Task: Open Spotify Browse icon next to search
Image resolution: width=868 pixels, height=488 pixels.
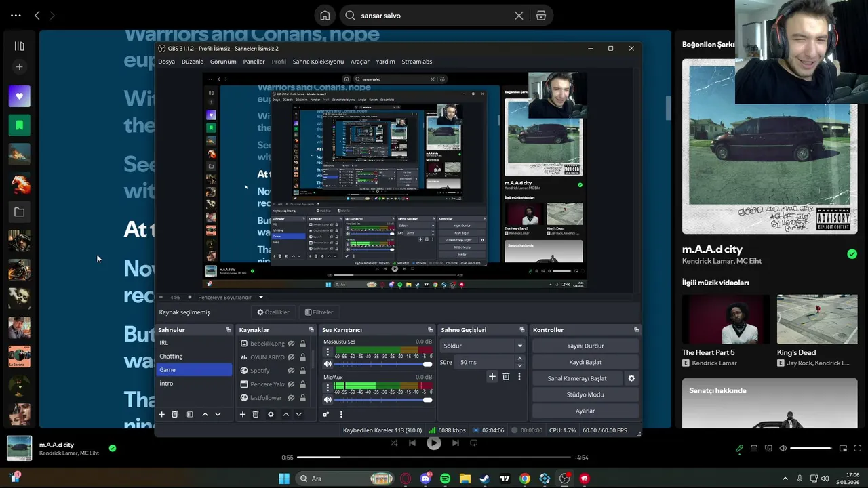Action: [541, 16]
